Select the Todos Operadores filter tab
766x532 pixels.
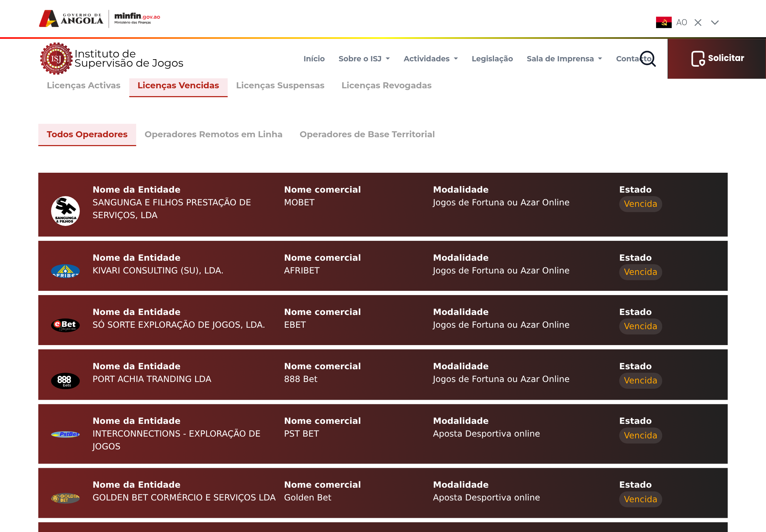tap(87, 134)
